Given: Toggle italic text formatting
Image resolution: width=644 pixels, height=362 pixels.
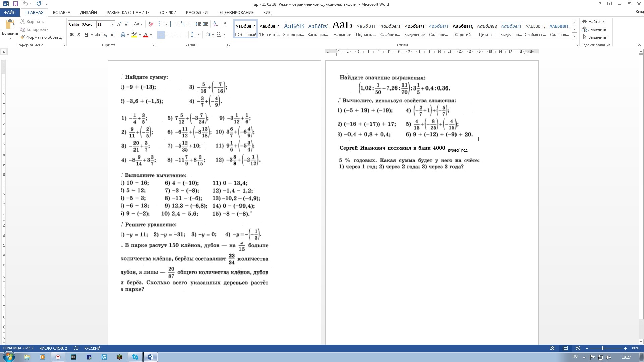Looking at the screenshot, I should (x=79, y=35).
